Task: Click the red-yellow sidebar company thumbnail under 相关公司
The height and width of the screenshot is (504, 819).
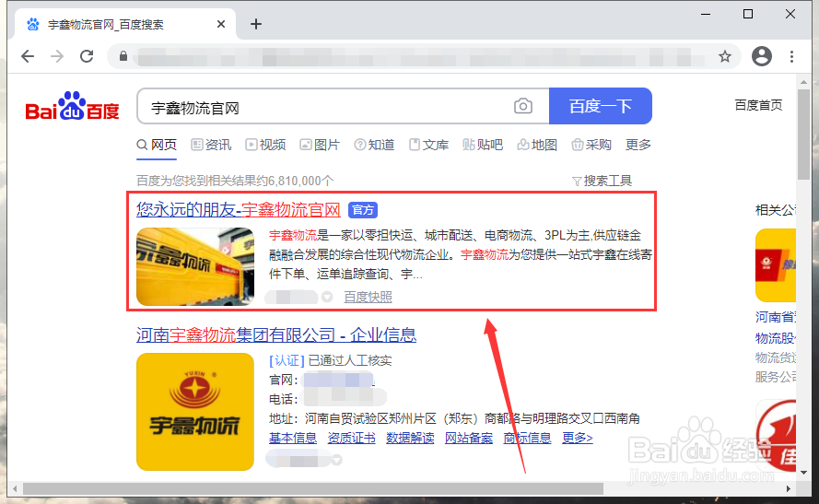Action: (x=776, y=264)
